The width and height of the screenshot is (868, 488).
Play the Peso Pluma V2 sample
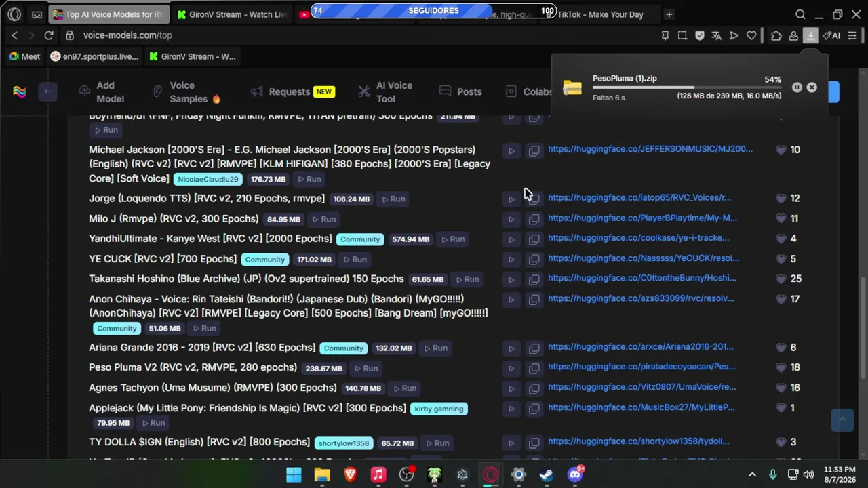tap(511, 368)
